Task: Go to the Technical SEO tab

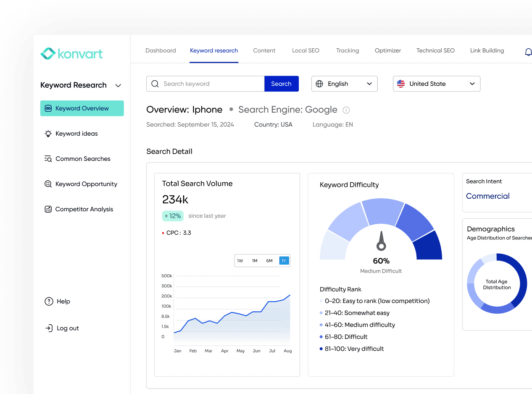Action: [435, 50]
